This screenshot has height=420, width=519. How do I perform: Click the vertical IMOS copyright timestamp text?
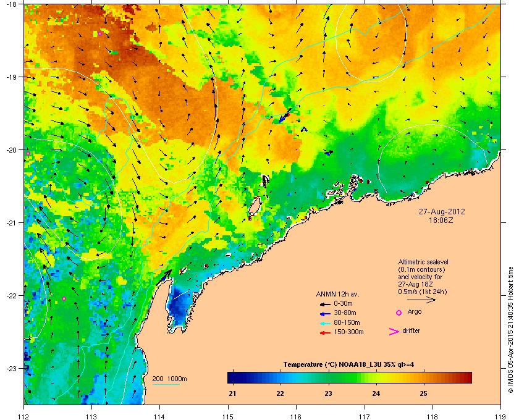[510, 330]
